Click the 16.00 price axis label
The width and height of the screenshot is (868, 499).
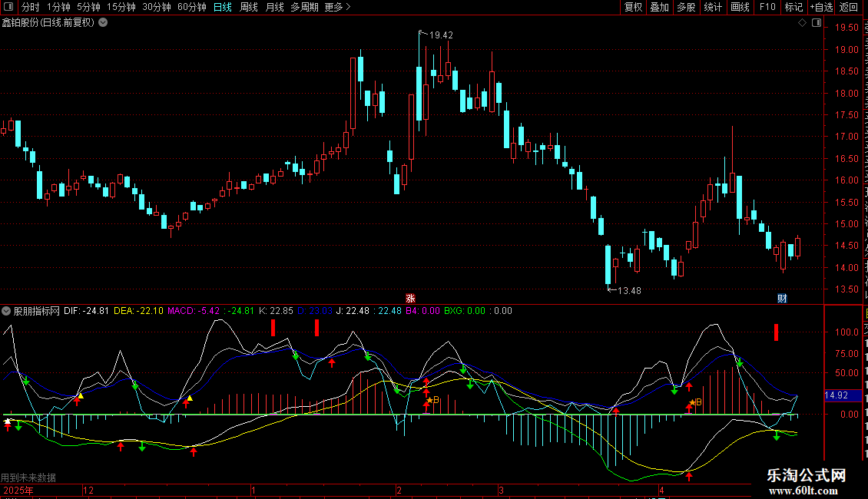(847, 180)
